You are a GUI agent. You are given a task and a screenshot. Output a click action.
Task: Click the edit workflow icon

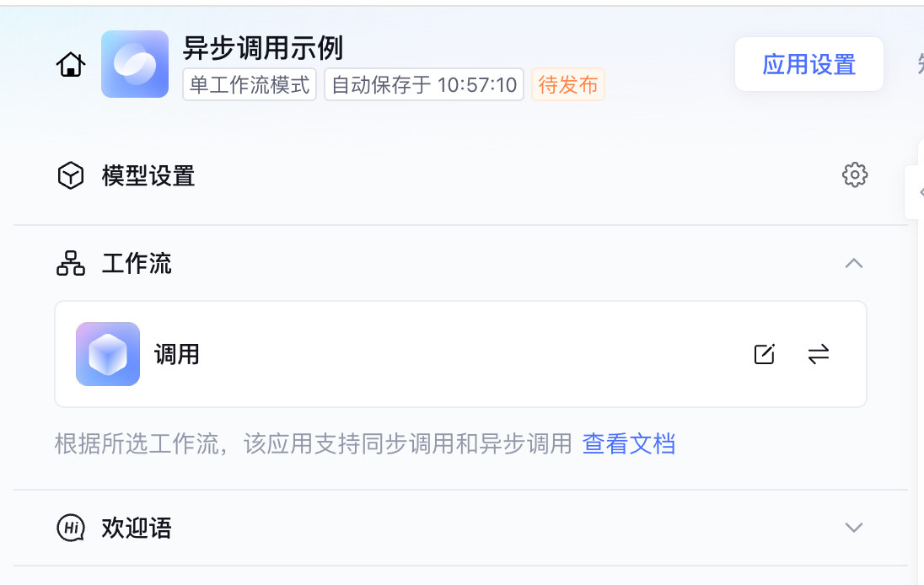click(764, 354)
